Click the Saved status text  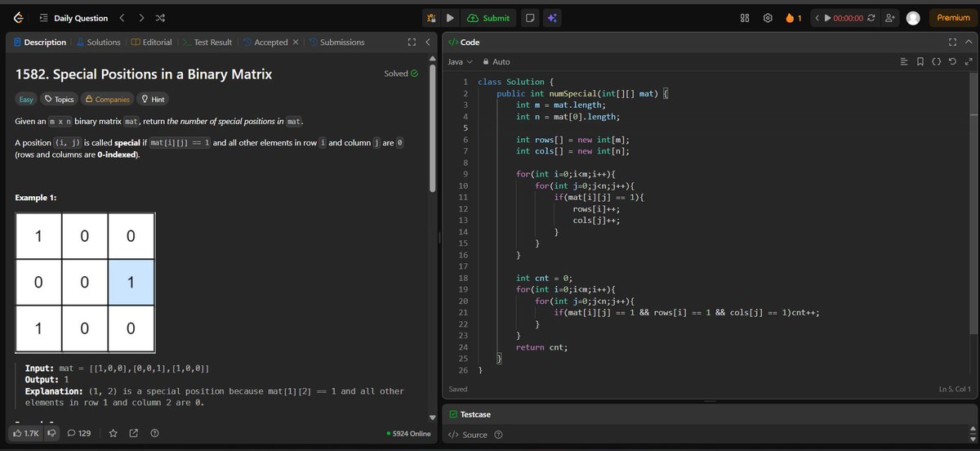pyautogui.click(x=458, y=389)
